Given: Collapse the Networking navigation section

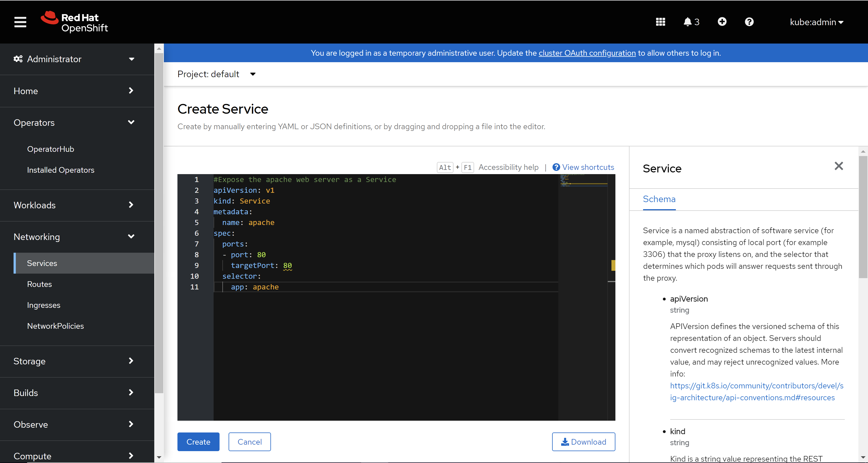Looking at the screenshot, I should point(74,237).
